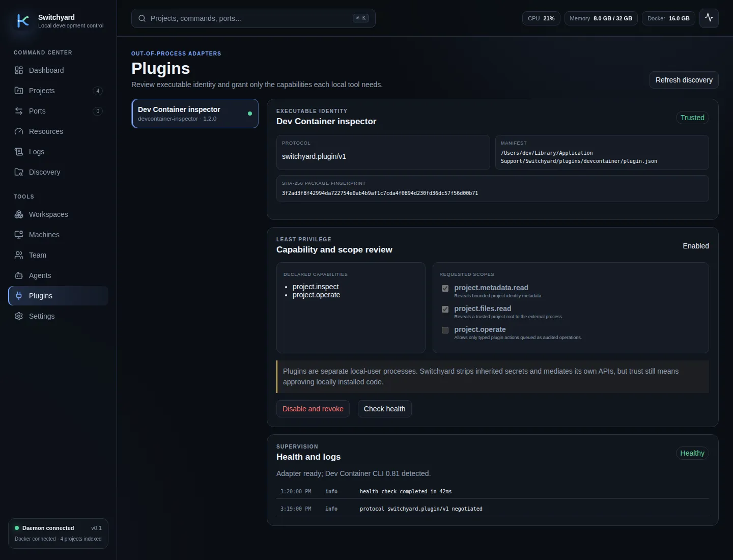Click the CPU 21% indicator
The height and width of the screenshot is (560, 733).
point(541,18)
